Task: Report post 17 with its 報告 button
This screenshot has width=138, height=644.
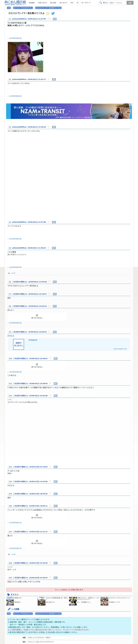Action: point(55,532)
